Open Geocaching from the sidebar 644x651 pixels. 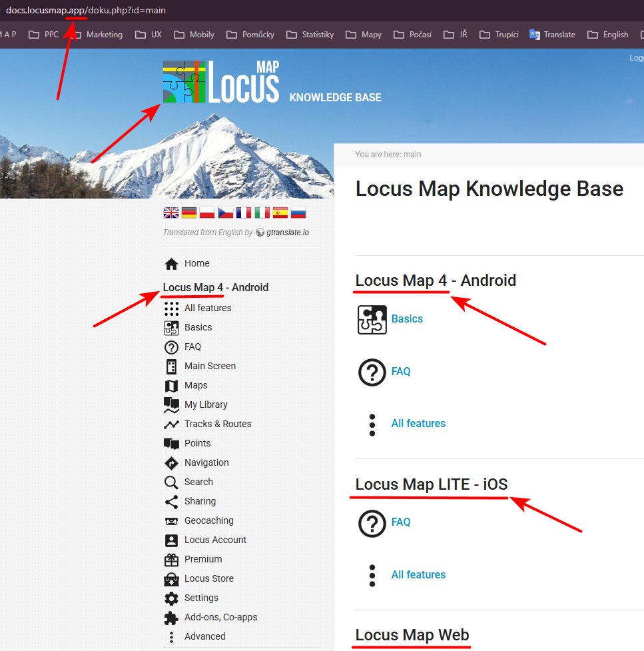pos(208,520)
